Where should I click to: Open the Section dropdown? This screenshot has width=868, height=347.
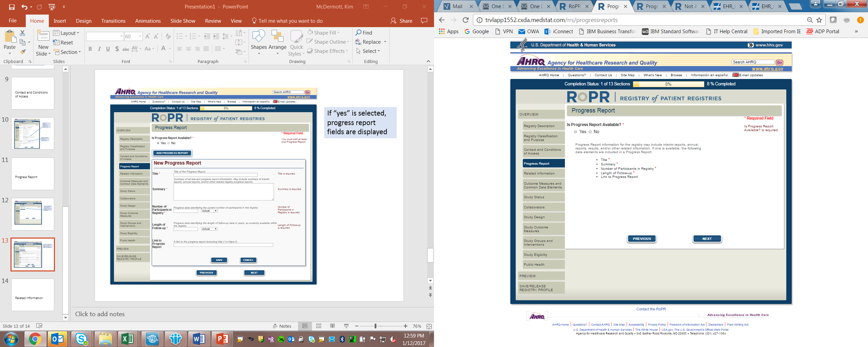(67, 52)
